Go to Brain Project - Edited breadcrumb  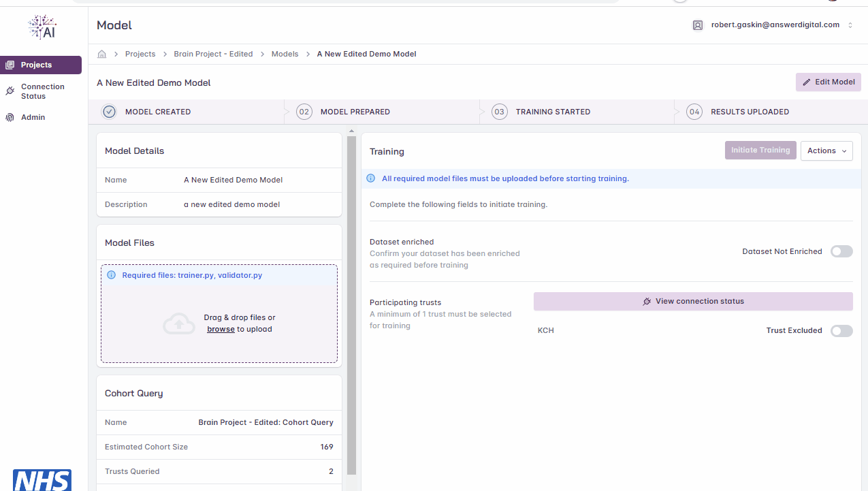213,54
